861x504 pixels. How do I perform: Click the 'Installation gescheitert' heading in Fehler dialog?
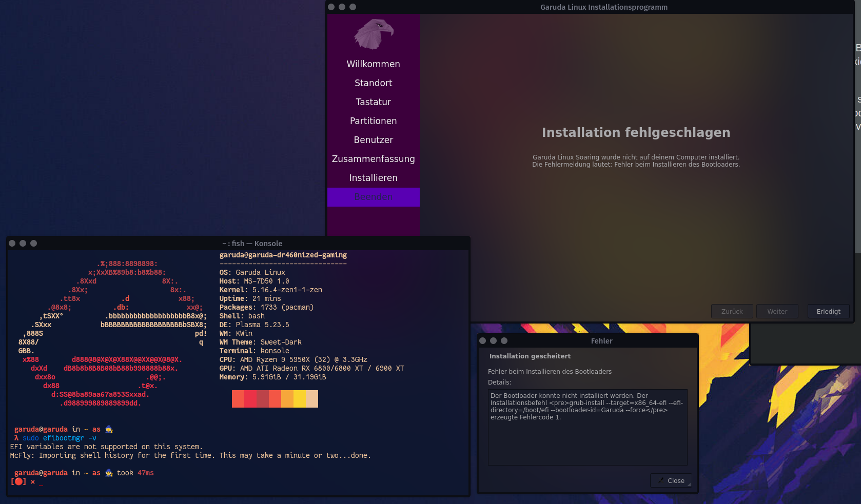[530, 356]
